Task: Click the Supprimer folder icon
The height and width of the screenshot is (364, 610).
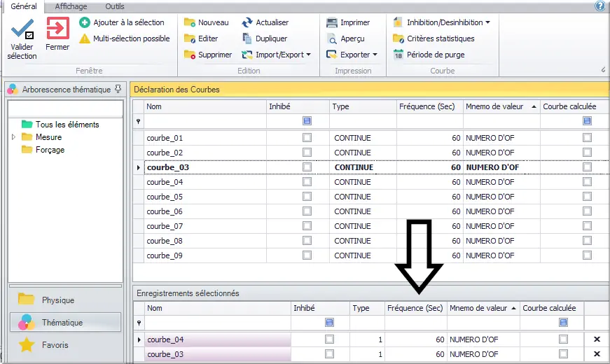Action: 190,55
